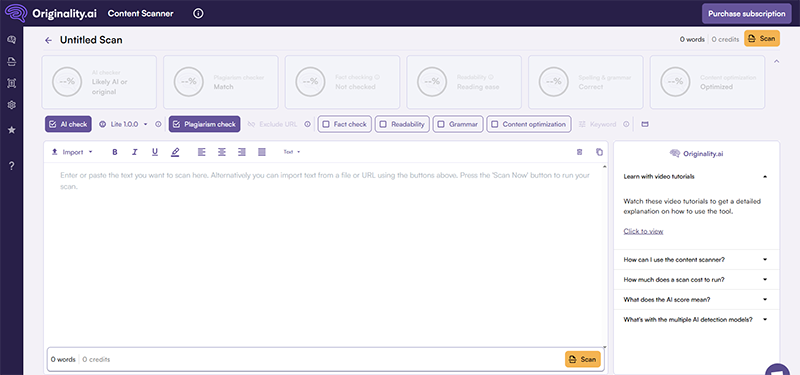Click the info icon after Exclude URL
Image resolution: width=800 pixels, height=375 pixels.
[x=307, y=124]
